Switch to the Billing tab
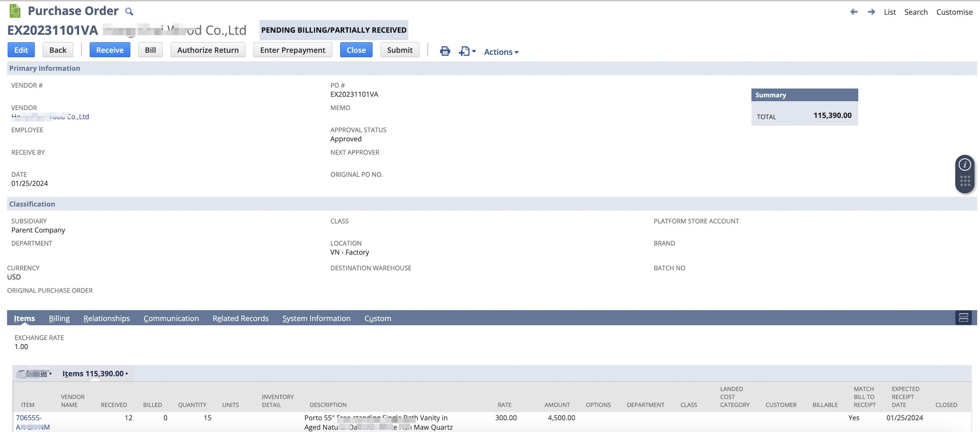Image resolution: width=980 pixels, height=432 pixels. tap(59, 318)
